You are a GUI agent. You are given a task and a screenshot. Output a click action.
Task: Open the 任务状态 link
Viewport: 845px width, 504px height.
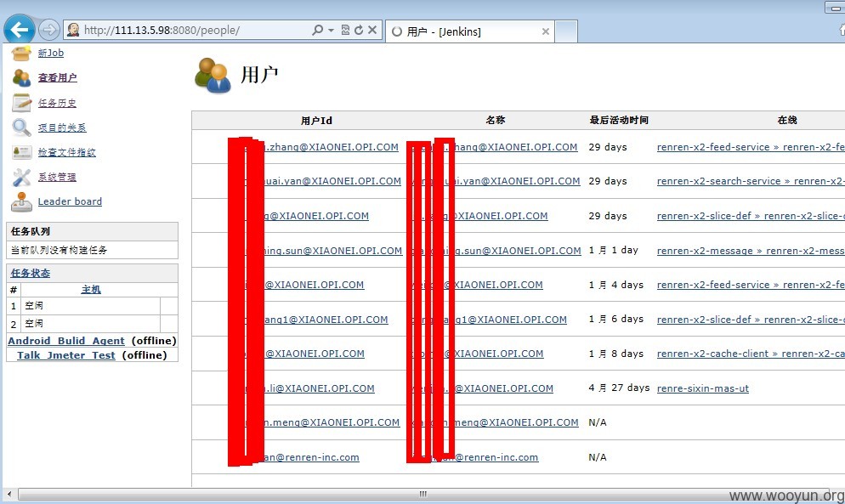point(31,274)
